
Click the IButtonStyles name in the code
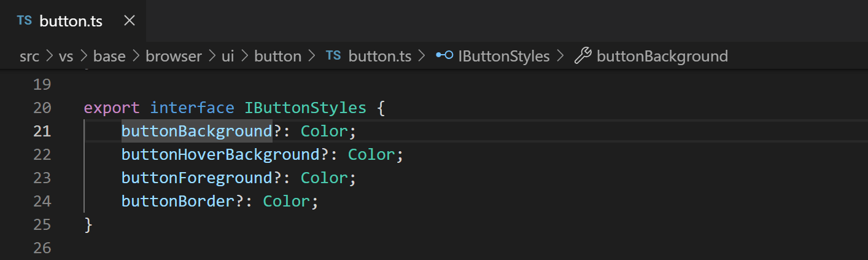coord(305,108)
